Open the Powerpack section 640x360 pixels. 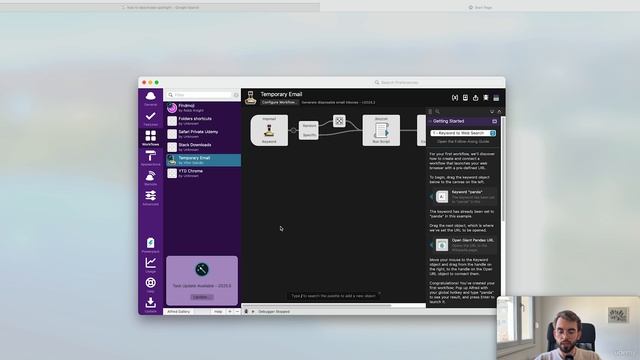pos(151,245)
